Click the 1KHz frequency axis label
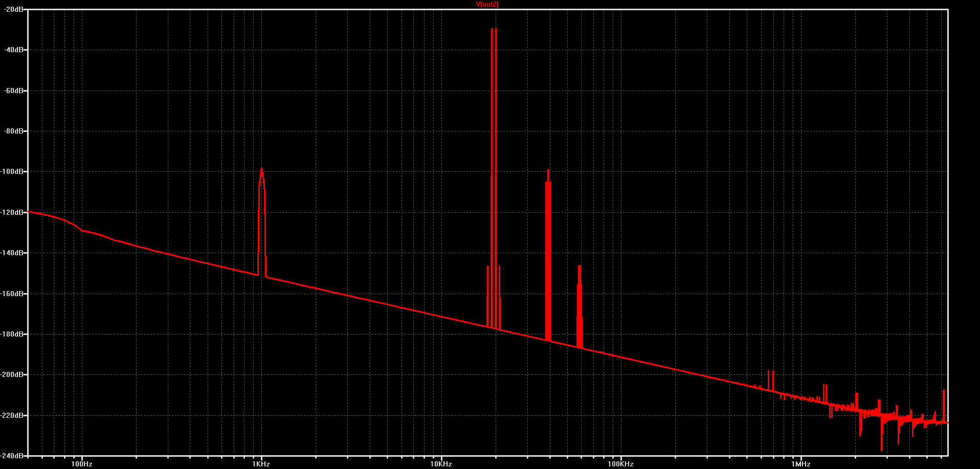980x469 pixels. click(261, 464)
